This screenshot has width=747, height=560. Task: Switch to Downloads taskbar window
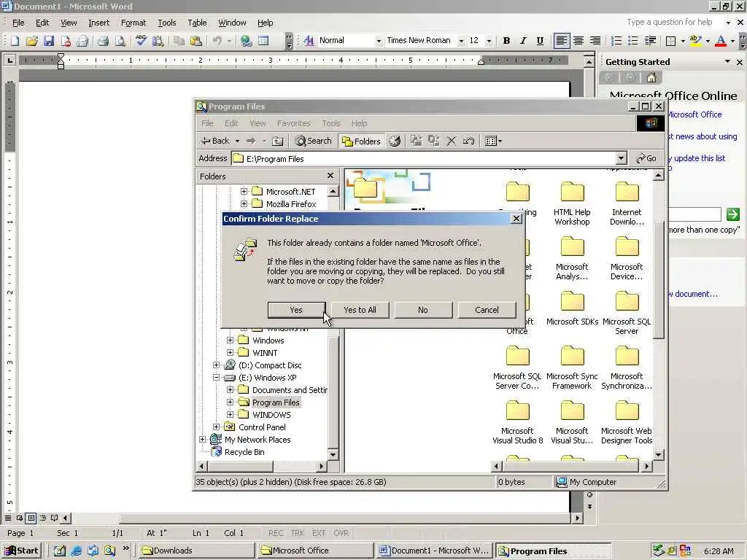(x=197, y=551)
